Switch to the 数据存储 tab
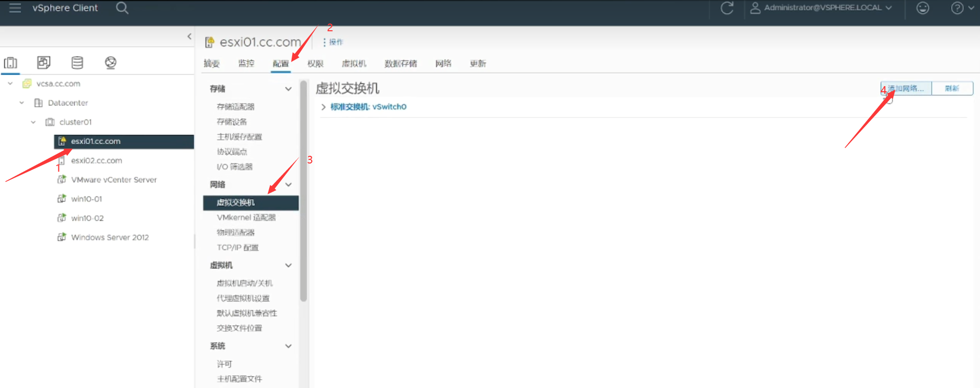 click(401, 64)
